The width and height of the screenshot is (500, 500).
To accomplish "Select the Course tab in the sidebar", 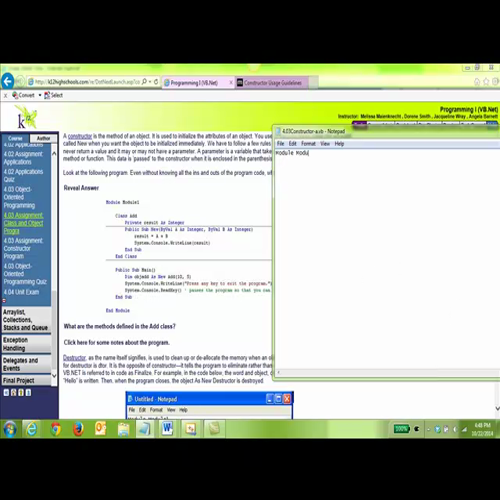I will (x=15, y=138).
